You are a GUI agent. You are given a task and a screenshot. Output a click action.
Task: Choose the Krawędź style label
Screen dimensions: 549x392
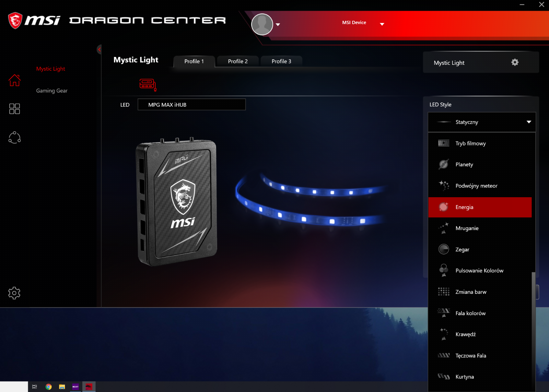466,334
